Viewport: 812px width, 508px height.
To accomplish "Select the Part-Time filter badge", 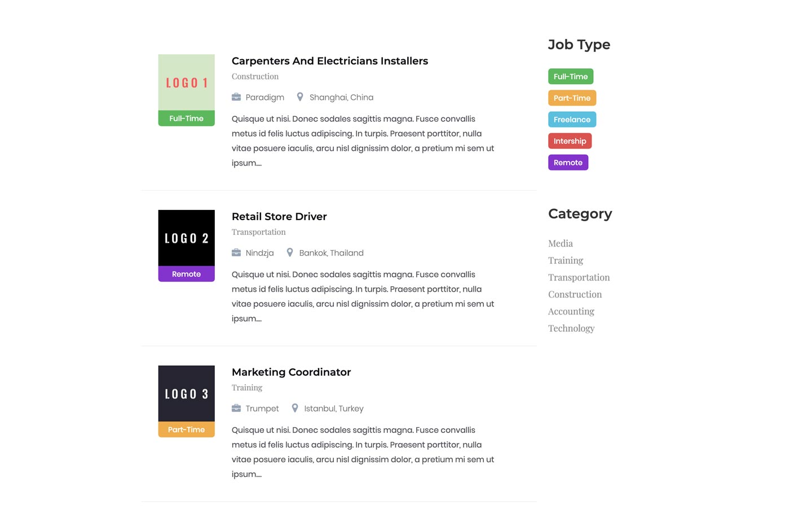I will tap(572, 98).
